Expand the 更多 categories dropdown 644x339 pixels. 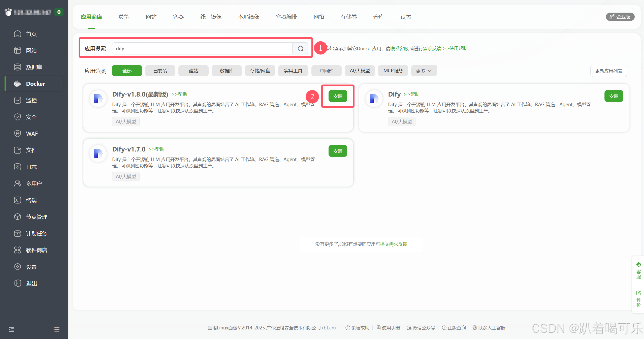(424, 71)
